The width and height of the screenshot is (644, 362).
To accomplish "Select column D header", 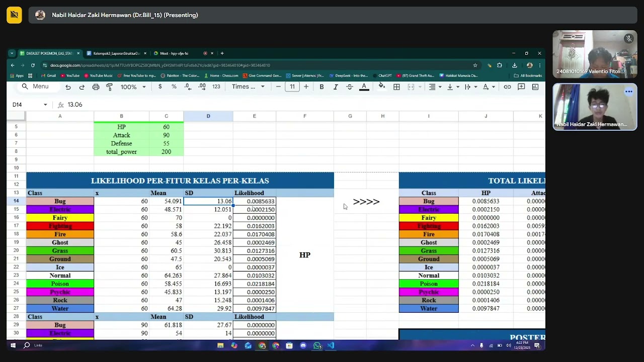I will coord(208,116).
